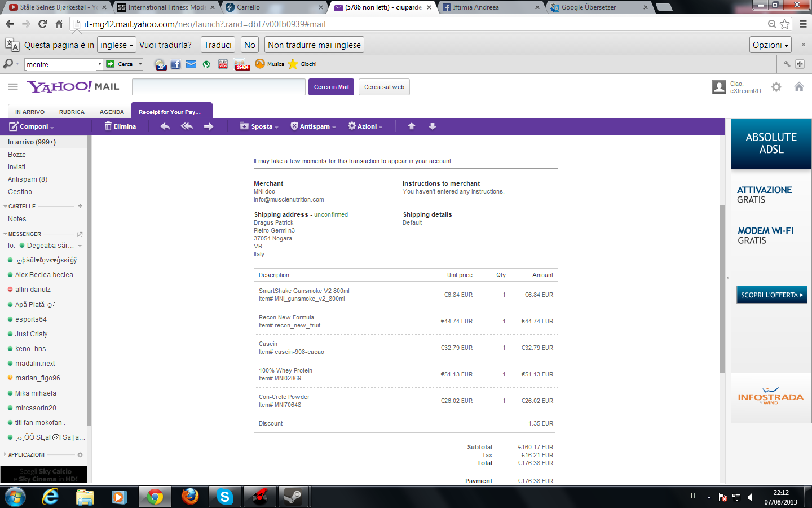
Task: Open the page language dropdown inglese
Action: pyautogui.click(x=117, y=45)
